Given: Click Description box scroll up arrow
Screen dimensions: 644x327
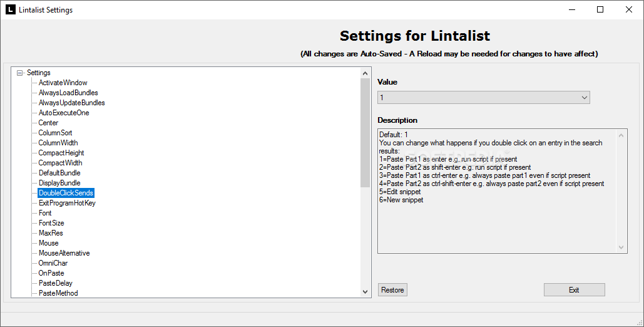Looking at the screenshot, I should tap(621, 135).
